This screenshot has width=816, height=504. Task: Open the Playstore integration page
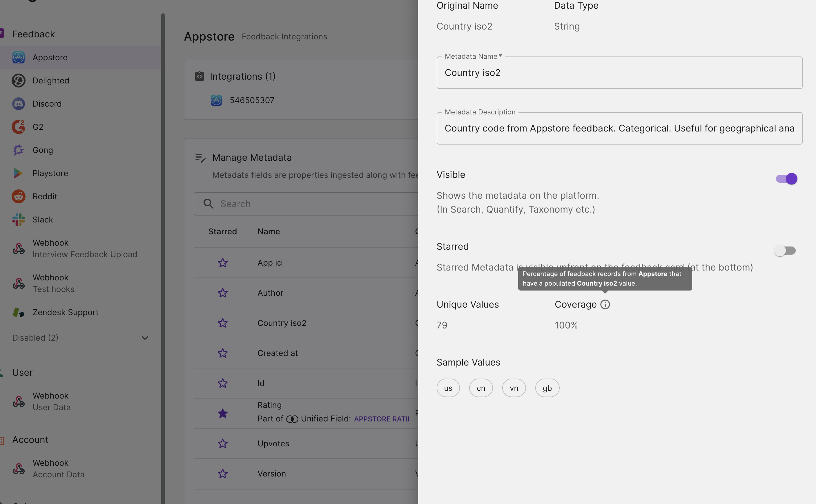[x=50, y=173]
